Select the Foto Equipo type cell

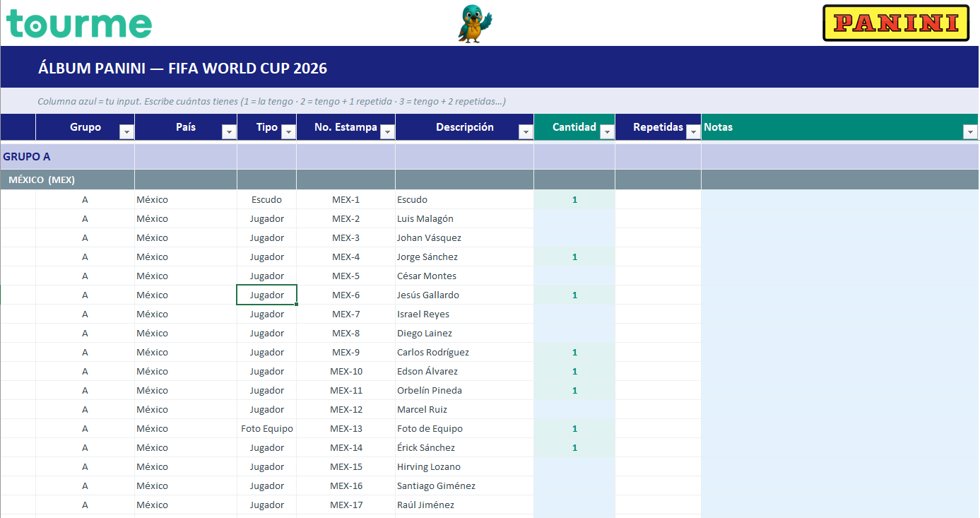[266, 429]
